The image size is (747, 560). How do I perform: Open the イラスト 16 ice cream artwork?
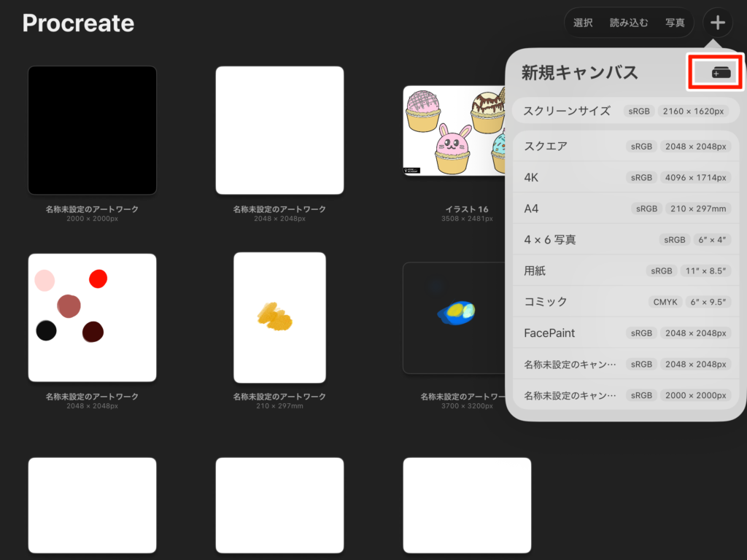pyautogui.click(x=454, y=131)
